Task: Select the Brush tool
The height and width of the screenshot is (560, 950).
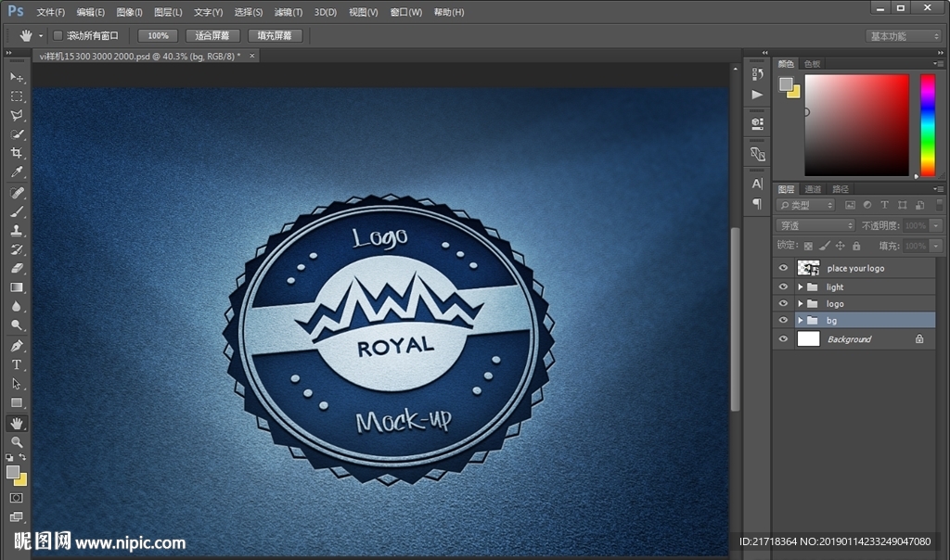Action: point(17,212)
